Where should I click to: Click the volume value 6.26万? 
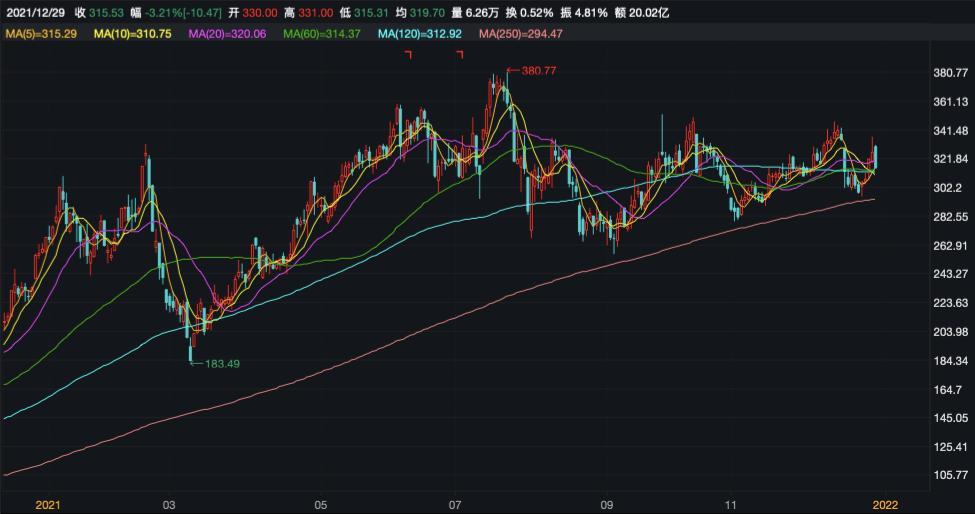[481, 12]
